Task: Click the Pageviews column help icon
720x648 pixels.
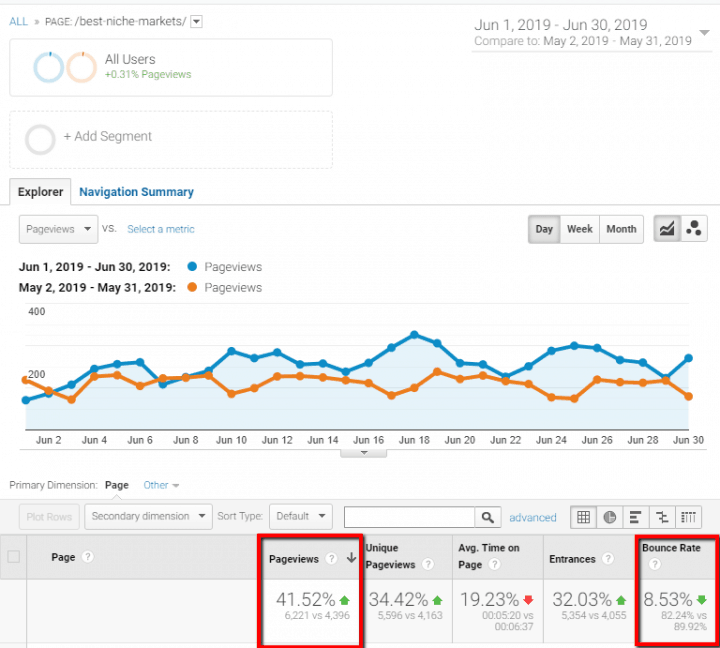Action: point(331,559)
